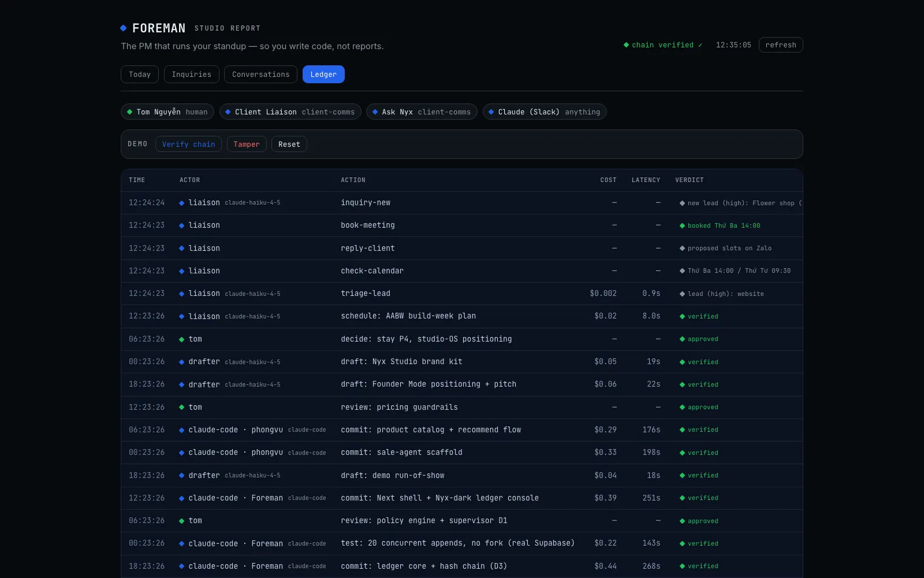This screenshot has height=578, width=924.
Task: Click the inquiry-new action row
Action: [462, 203]
